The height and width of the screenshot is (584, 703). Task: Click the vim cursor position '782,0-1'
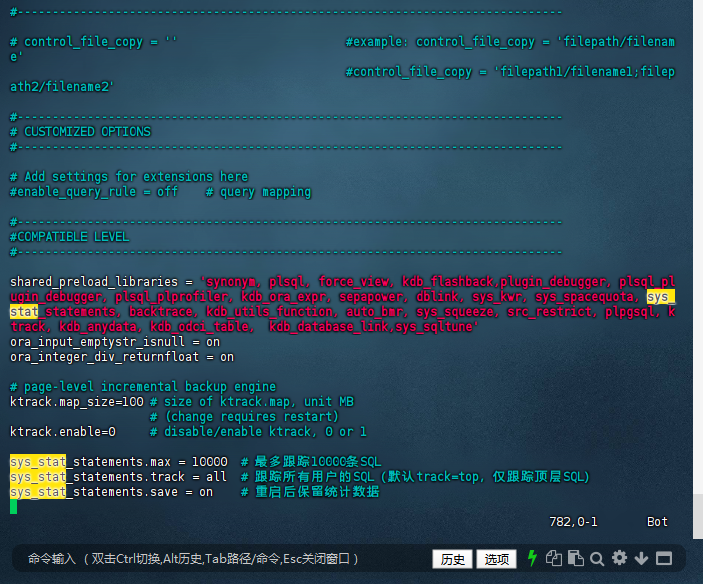pos(573,522)
